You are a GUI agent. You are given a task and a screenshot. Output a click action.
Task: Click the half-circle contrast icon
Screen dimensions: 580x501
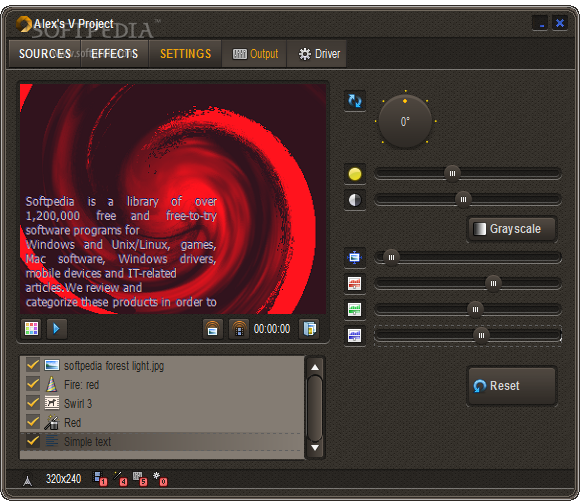355,200
